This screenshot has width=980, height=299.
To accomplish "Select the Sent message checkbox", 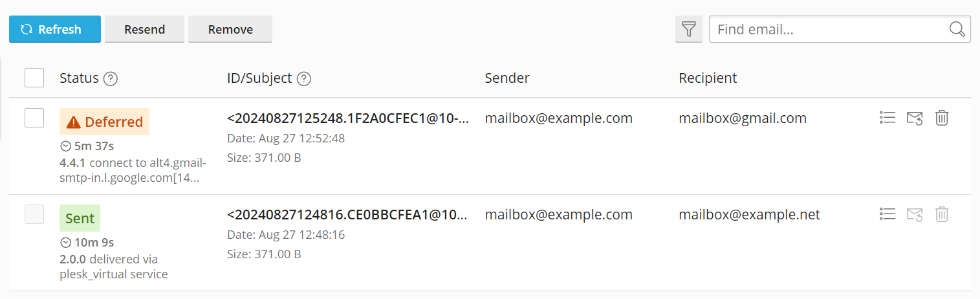I will (x=34, y=214).
